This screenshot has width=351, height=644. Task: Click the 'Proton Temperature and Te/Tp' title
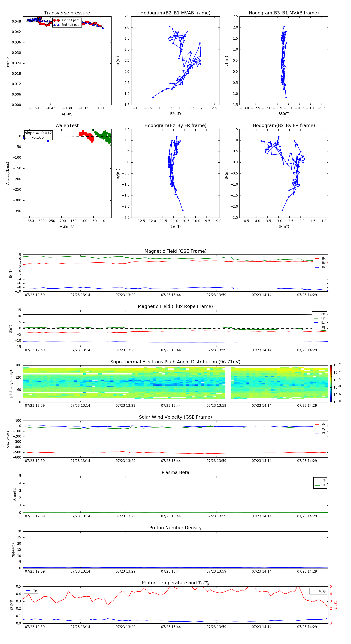175,583
